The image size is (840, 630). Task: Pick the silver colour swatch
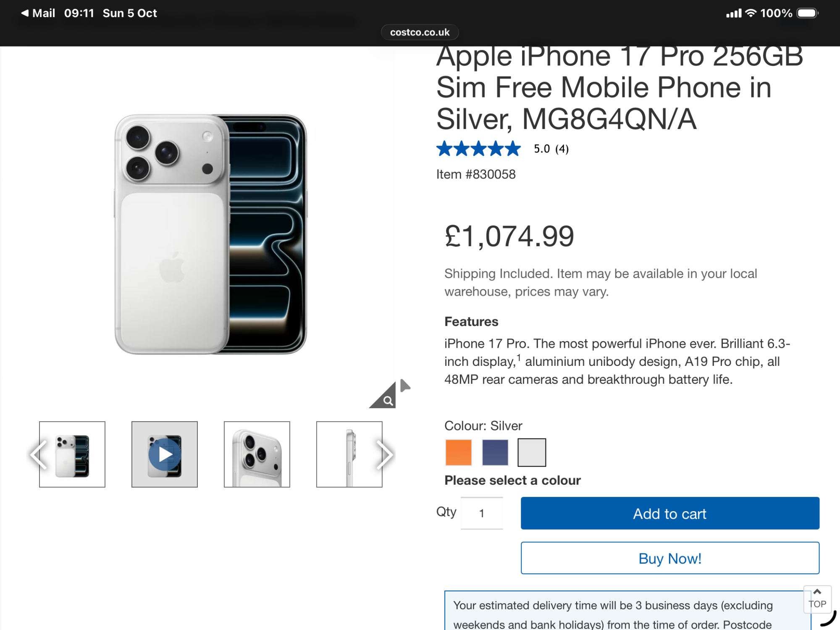[x=532, y=452]
